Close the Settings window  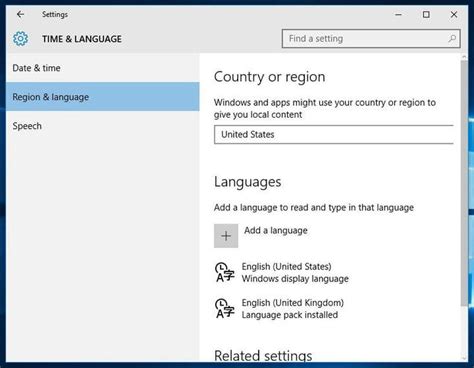click(454, 14)
